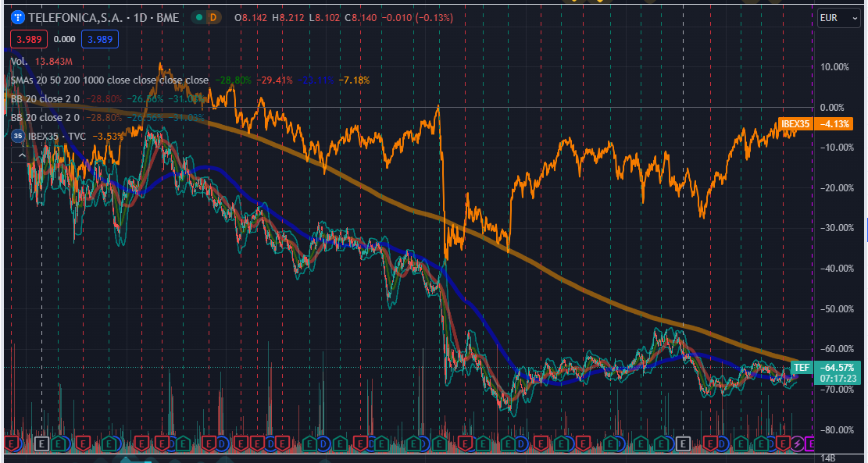The image size is (868, 463).
Task: Click the close value C8.140
Action: [360, 18]
